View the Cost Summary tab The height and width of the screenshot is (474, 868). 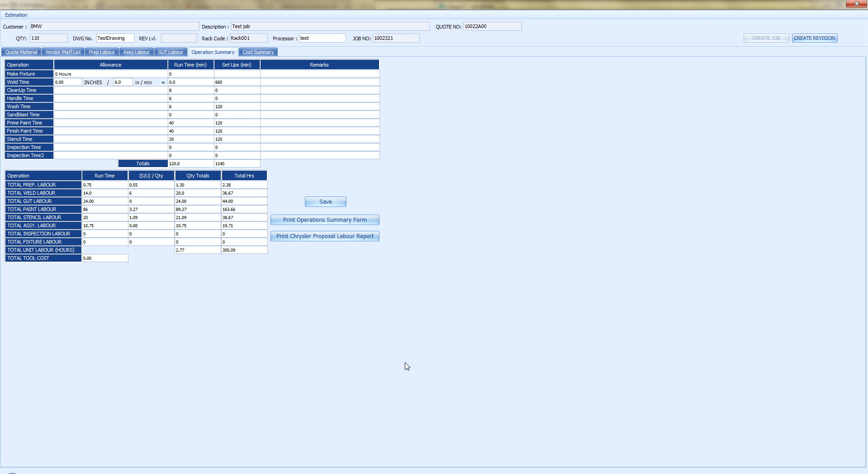(258, 52)
